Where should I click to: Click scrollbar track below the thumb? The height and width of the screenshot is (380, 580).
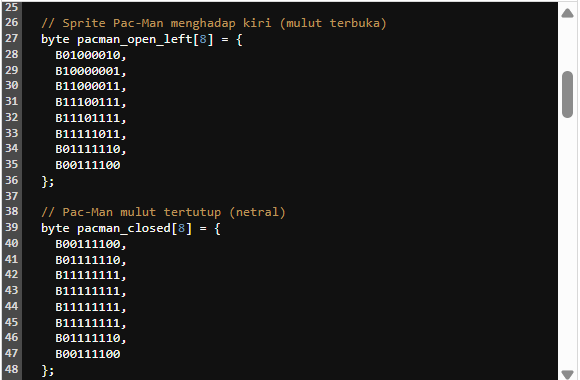tap(567, 241)
